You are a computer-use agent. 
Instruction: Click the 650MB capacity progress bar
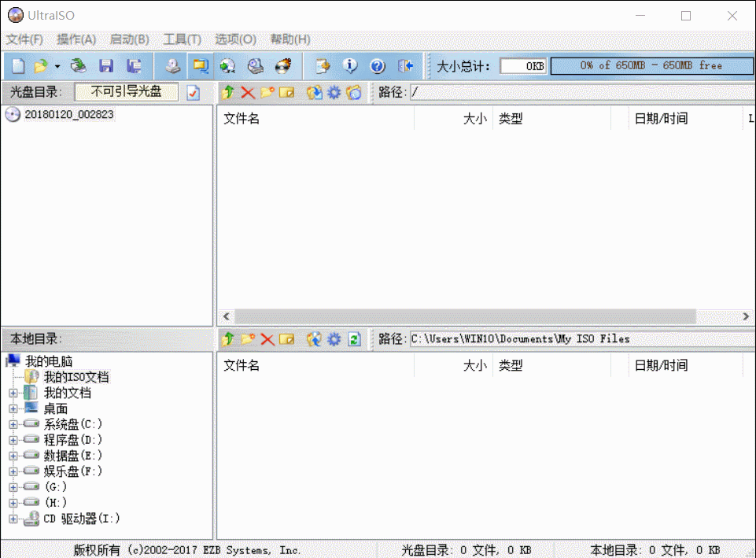[651, 65]
